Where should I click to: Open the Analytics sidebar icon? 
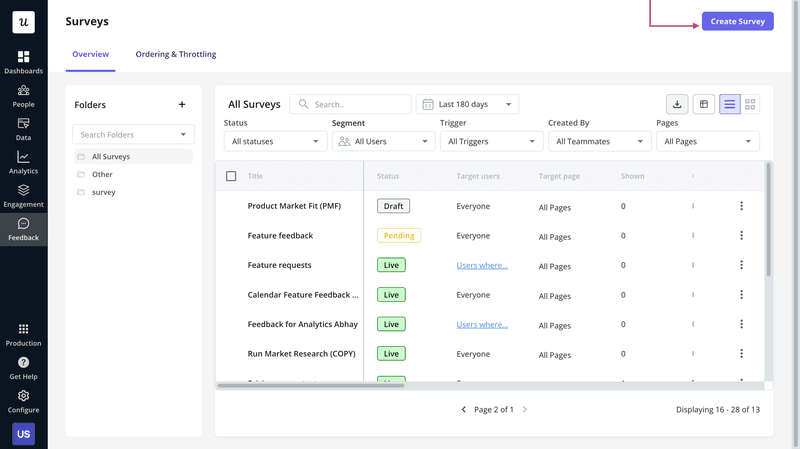tap(23, 162)
